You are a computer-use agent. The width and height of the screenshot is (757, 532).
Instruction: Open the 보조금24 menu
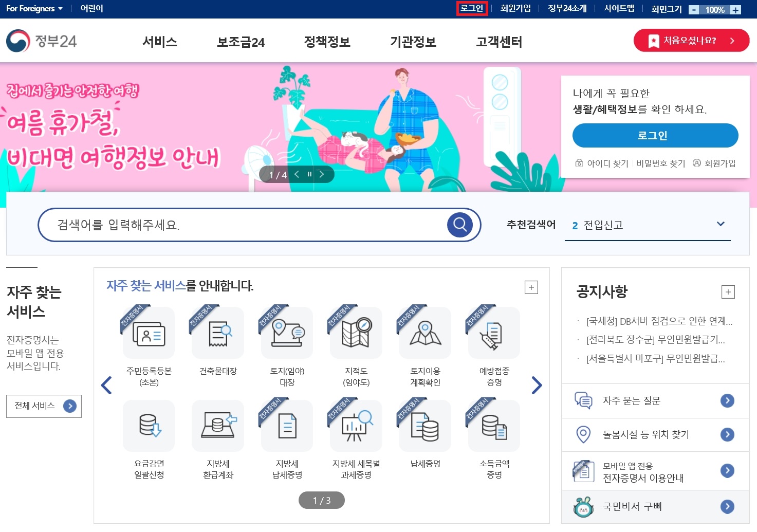pyautogui.click(x=241, y=42)
